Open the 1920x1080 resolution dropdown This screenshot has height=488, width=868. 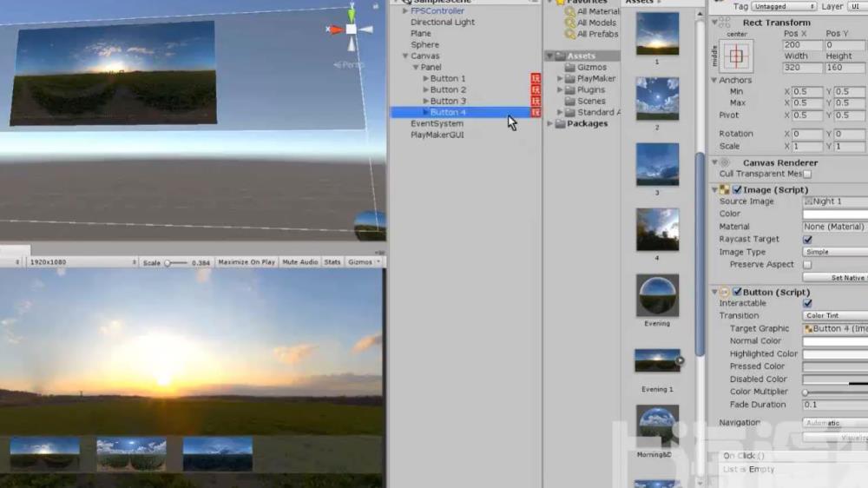click(x=82, y=262)
